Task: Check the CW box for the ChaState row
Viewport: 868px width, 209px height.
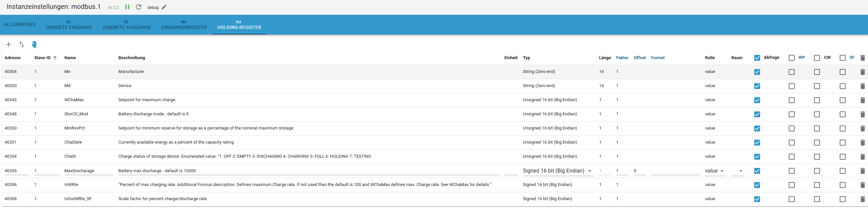Action: point(817,143)
